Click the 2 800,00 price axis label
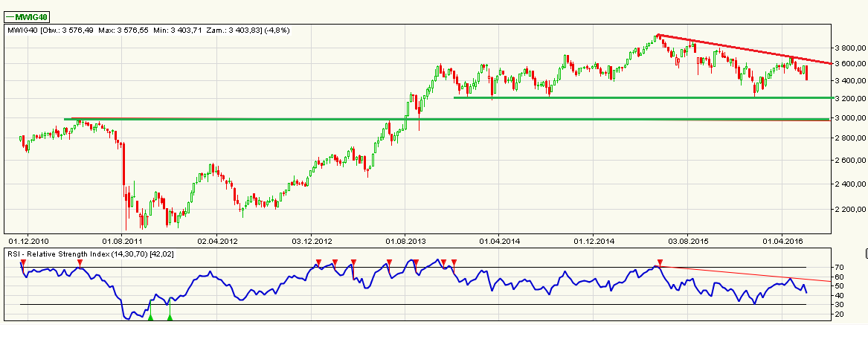The height and width of the screenshot is (342, 868). click(x=850, y=138)
